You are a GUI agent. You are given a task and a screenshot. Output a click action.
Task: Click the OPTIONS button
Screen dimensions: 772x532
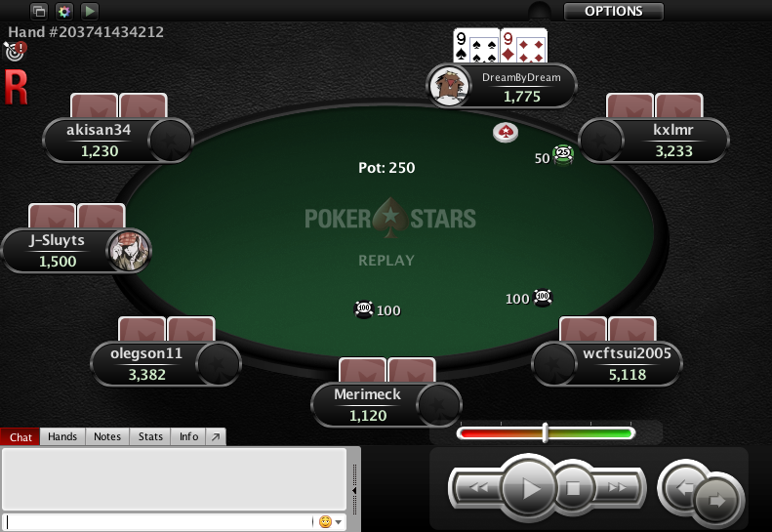pos(614,11)
